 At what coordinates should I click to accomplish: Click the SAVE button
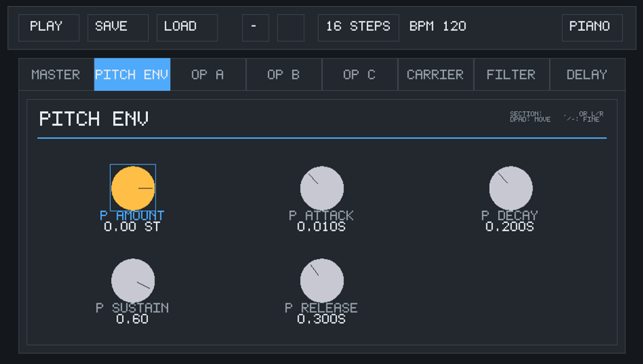point(118,28)
